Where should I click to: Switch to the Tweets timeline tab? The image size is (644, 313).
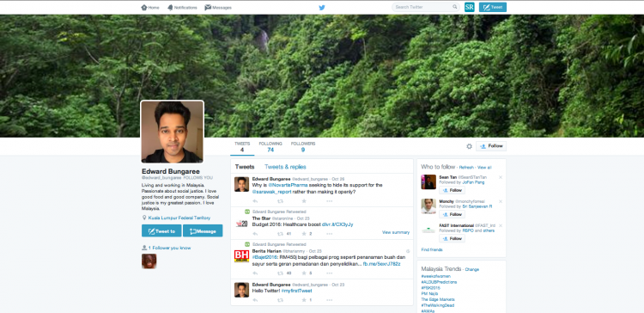pos(245,167)
